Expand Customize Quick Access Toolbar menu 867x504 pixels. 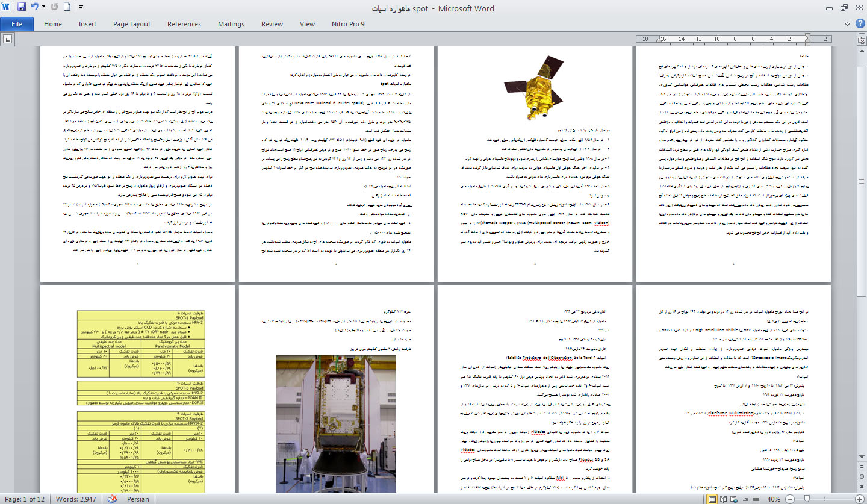[x=81, y=8]
